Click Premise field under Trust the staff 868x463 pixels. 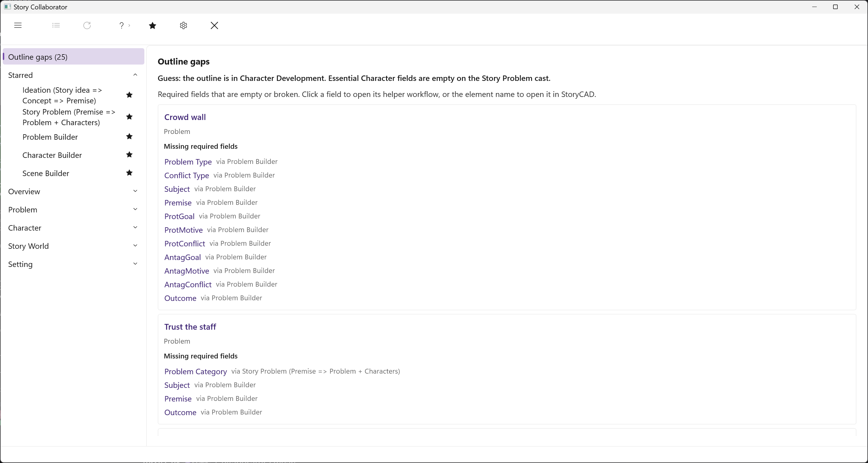pyautogui.click(x=178, y=399)
